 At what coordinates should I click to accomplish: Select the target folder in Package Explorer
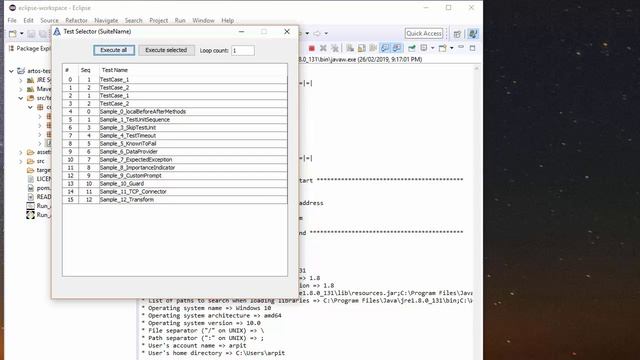click(x=39, y=170)
